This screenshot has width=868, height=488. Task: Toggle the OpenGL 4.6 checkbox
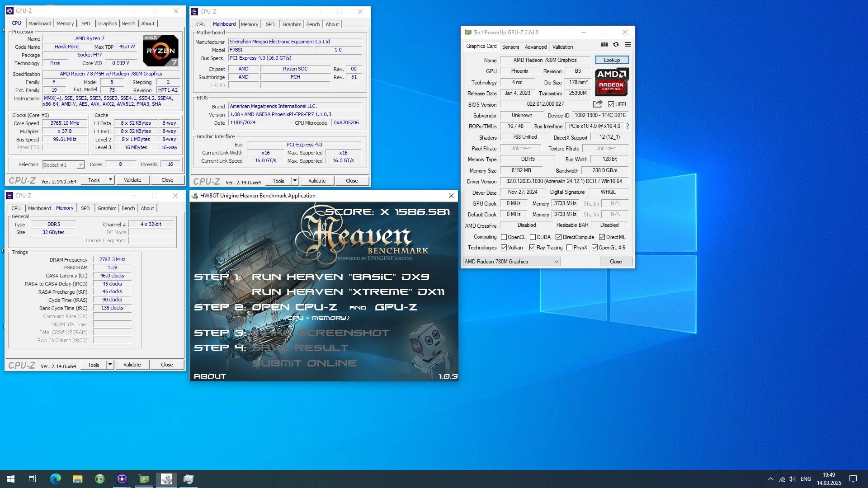pyautogui.click(x=594, y=248)
